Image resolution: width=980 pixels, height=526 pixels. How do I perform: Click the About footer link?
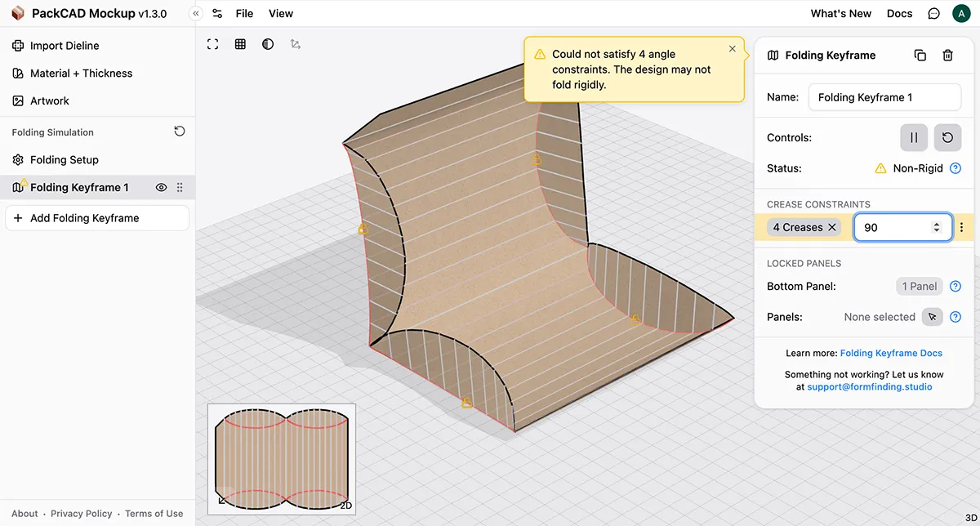click(x=24, y=514)
